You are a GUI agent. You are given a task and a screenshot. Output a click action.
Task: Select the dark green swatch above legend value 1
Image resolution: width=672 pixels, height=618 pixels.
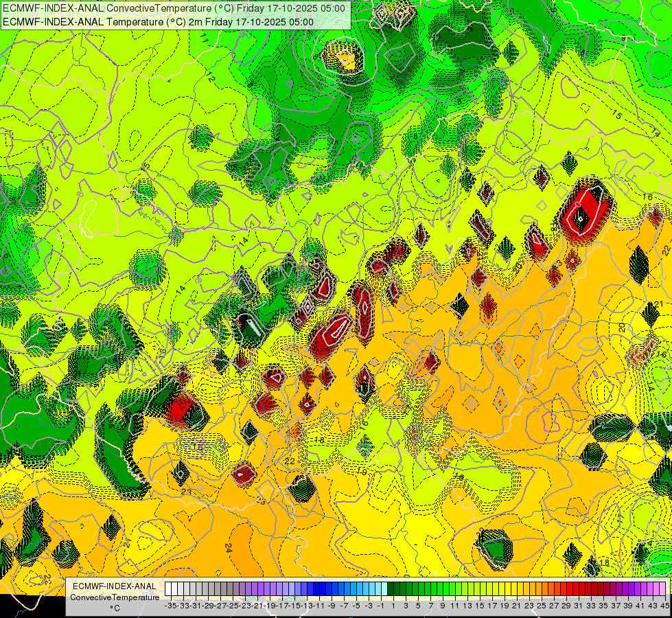[391, 588]
